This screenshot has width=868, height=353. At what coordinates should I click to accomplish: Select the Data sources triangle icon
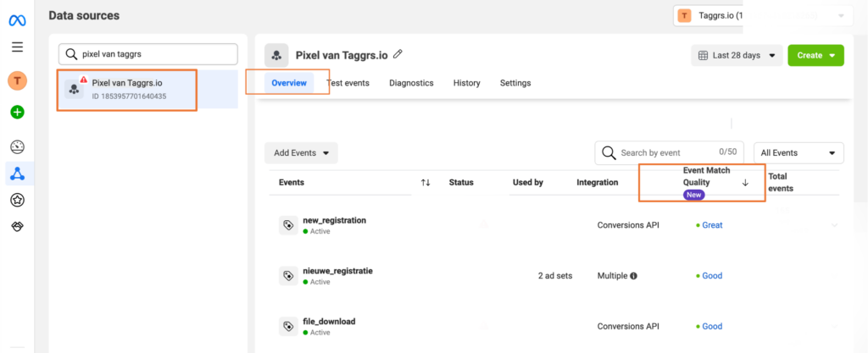click(x=17, y=174)
